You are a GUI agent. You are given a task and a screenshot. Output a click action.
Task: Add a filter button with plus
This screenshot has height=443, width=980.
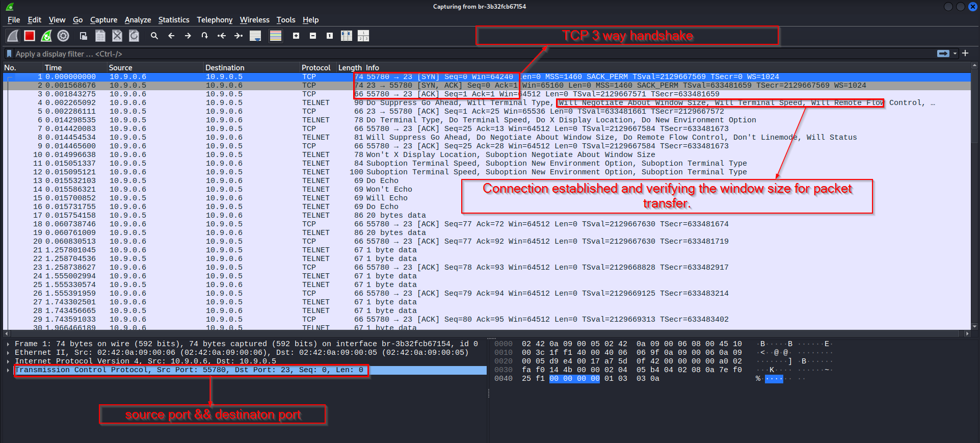965,53
